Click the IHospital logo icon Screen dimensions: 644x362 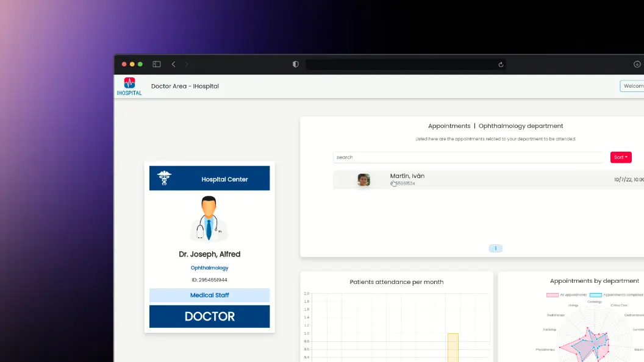click(x=129, y=82)
